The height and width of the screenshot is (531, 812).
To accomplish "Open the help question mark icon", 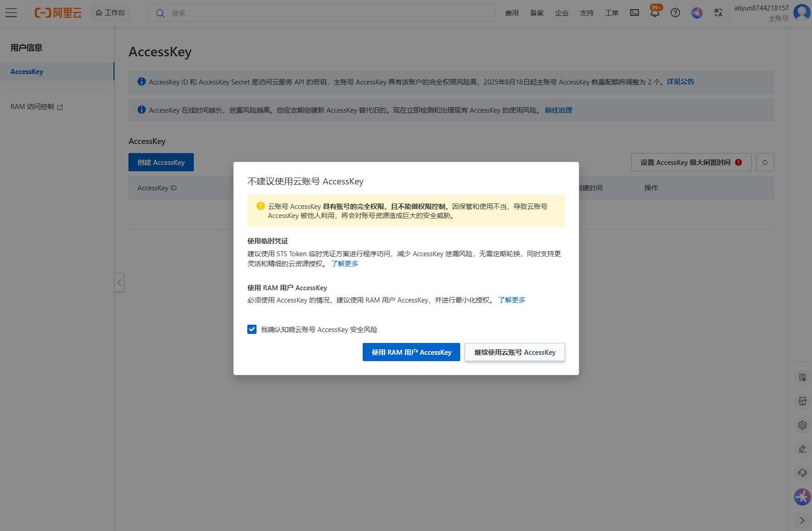I will [675, 13].
